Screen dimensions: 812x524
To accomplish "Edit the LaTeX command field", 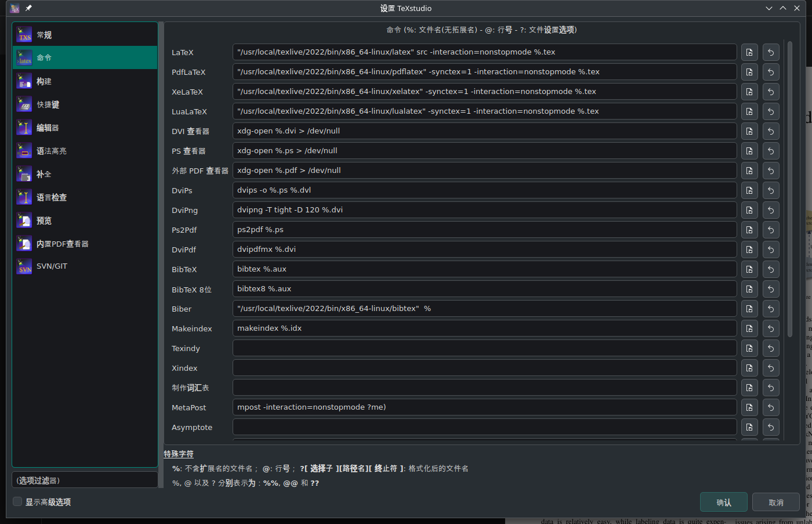I will coord(484,52).
